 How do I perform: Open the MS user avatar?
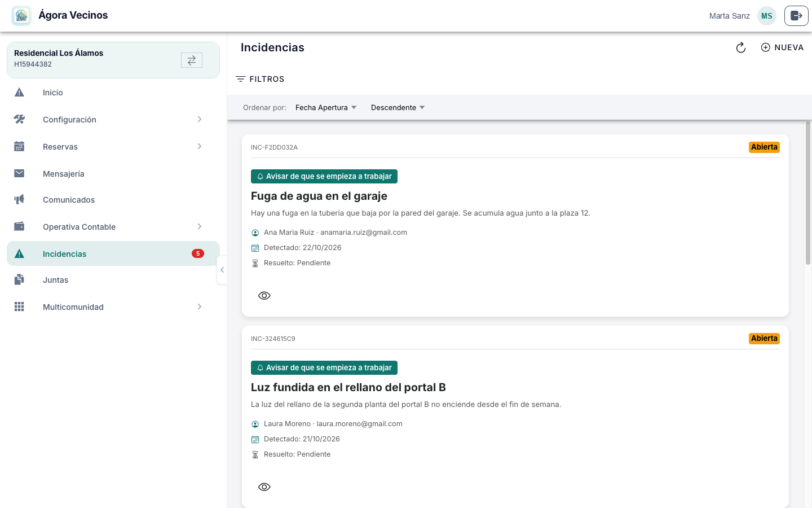(x=767, y=16)
